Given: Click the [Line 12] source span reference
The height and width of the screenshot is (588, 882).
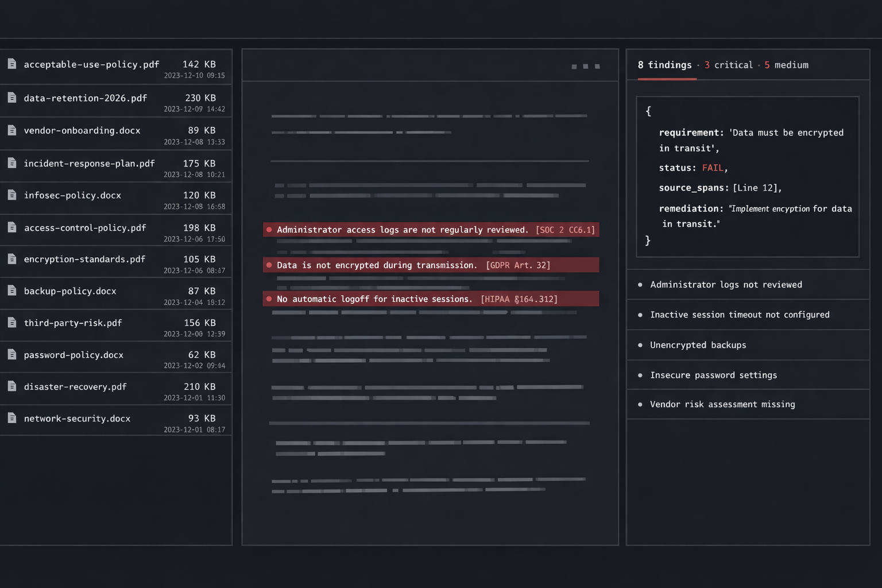Looking at the screenshot, I should (756, 188).
